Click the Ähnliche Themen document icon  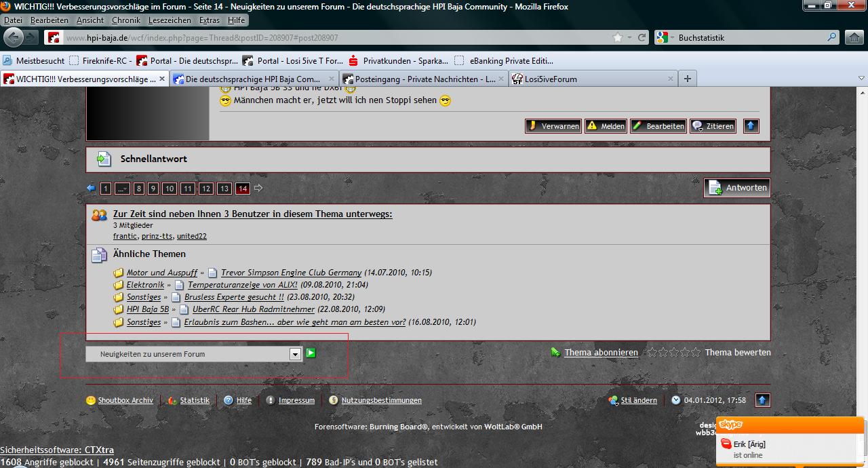pos(99,255)
